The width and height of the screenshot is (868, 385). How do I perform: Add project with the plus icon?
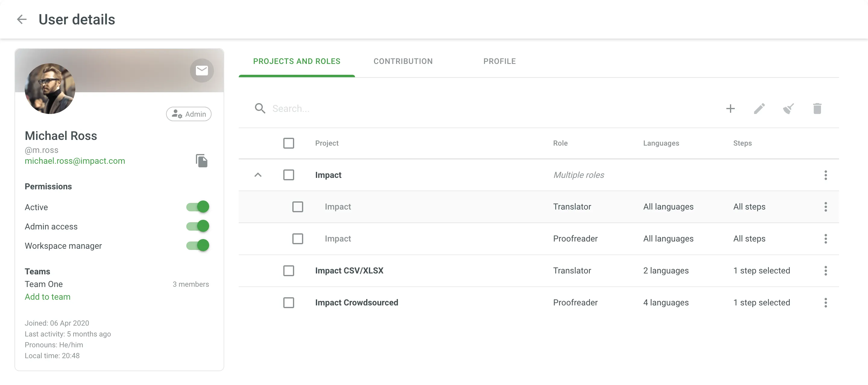coord(730,109)
